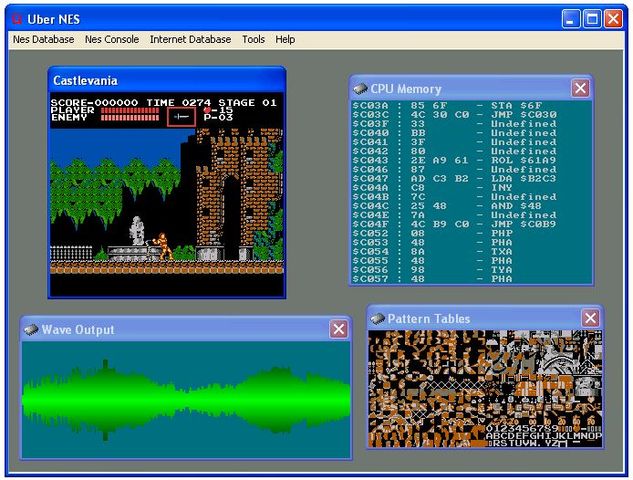Viewport: 633px width, 480px height.
Task: Close the CPU Memory panel
Action: [581, 88]
